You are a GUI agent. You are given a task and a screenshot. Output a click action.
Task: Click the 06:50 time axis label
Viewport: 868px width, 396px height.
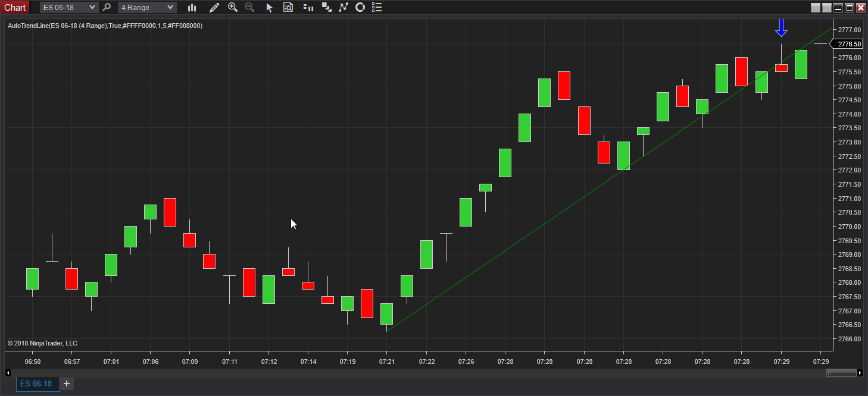(x=33, y=362)
